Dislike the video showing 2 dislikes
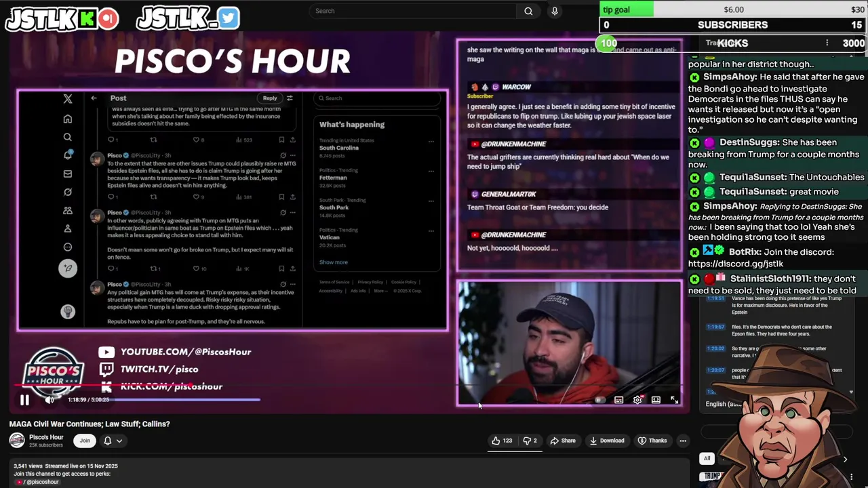This screenshot has height=488, width=868. (530, 441)
